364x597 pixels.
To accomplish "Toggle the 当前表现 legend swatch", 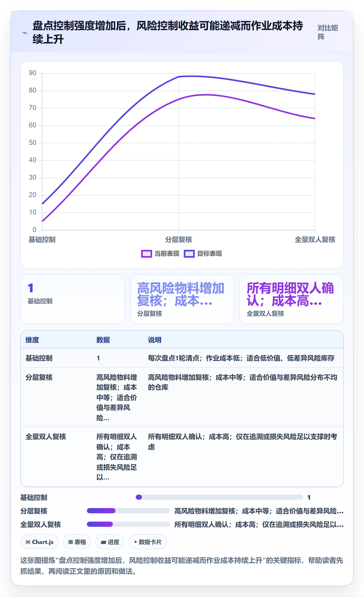I will pyautogui.click(x=146, y=254).
